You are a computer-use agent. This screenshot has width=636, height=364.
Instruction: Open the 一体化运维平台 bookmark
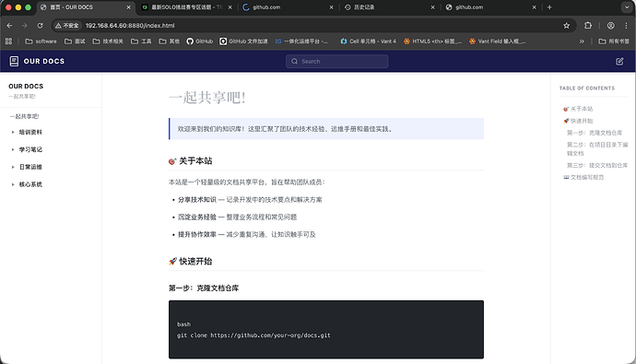301,41
